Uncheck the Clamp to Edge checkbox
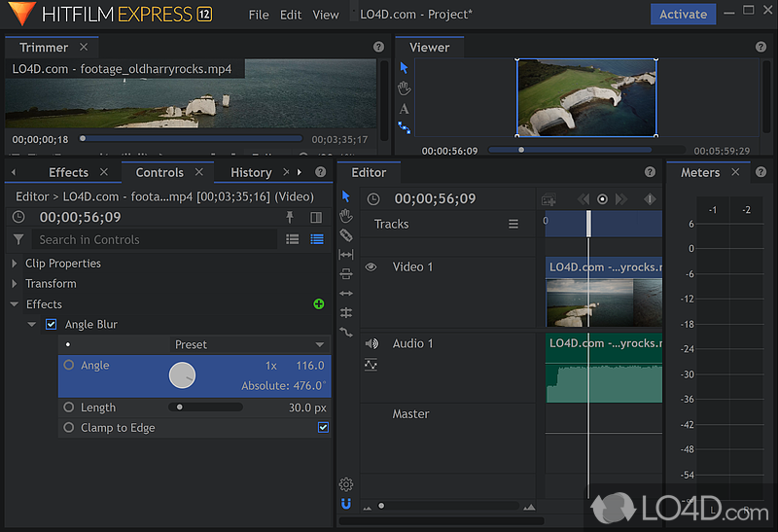 click(x=323, y=428)
